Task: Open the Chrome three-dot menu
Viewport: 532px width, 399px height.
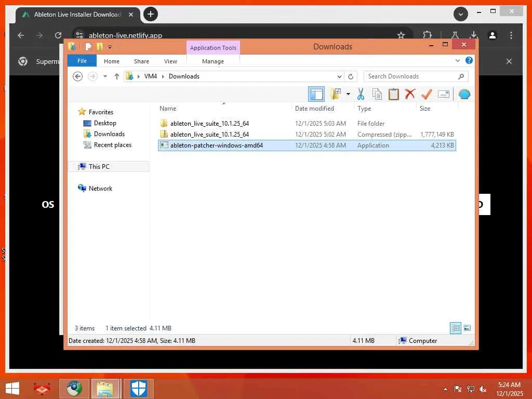Action: pyautogui.click(x=511, y=35)
